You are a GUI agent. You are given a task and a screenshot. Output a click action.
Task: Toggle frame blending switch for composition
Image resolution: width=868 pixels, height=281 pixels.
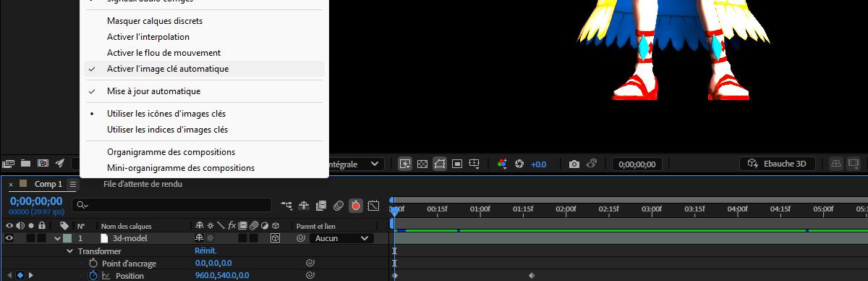click(x=322, y=206)
